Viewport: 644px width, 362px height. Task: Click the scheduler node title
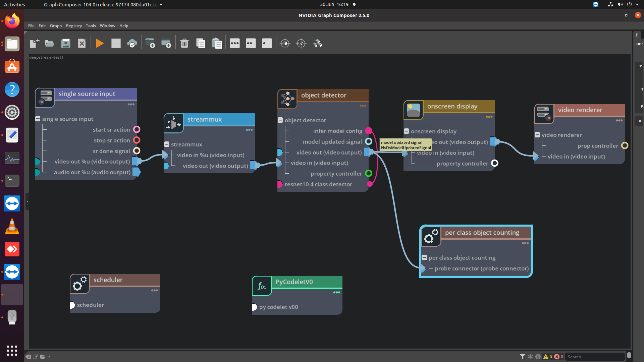[x=108, y=280]
